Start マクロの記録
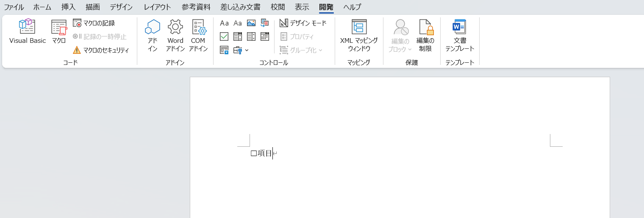This screenshot has height=218, width=644. [x=94, y=23]
